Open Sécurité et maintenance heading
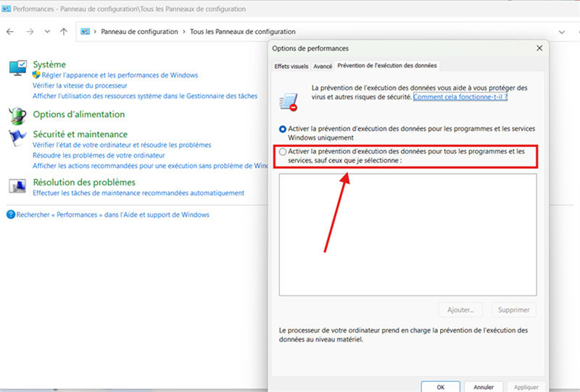Viewport: 580px width, 392px height. [x=80, y=134]
